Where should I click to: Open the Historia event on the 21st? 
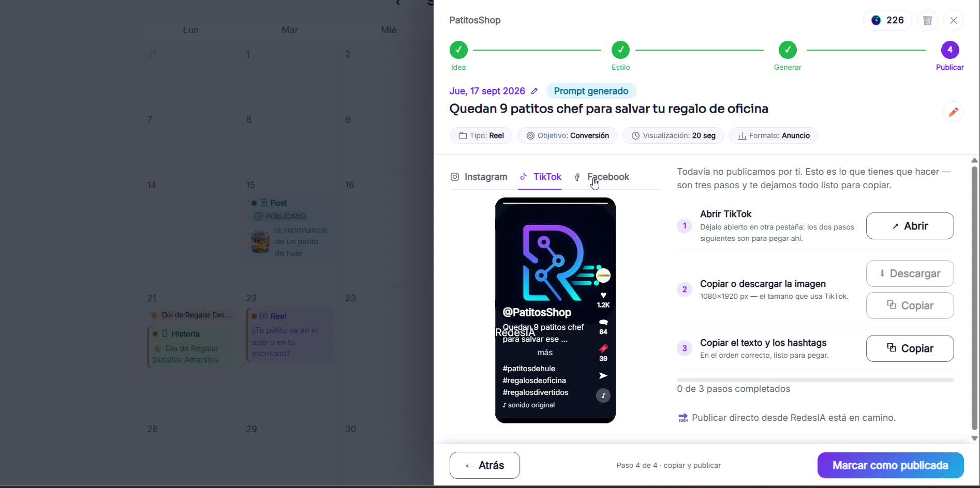click(190, 346)
